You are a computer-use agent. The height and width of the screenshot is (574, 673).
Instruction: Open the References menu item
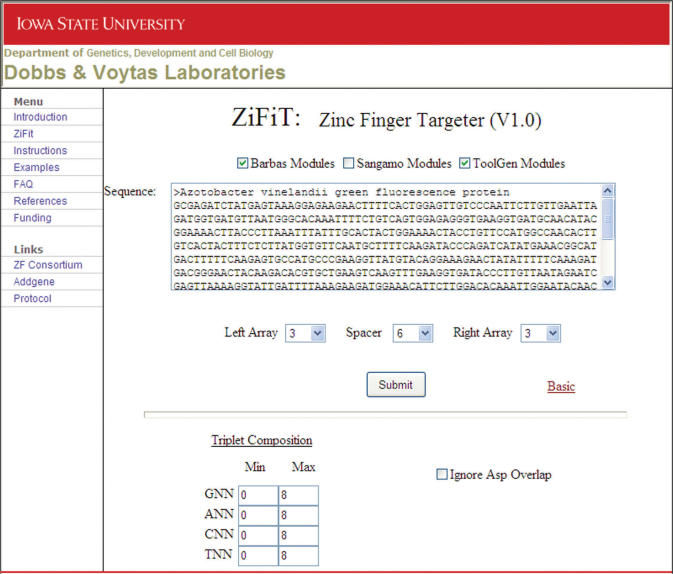coord(40,200)
